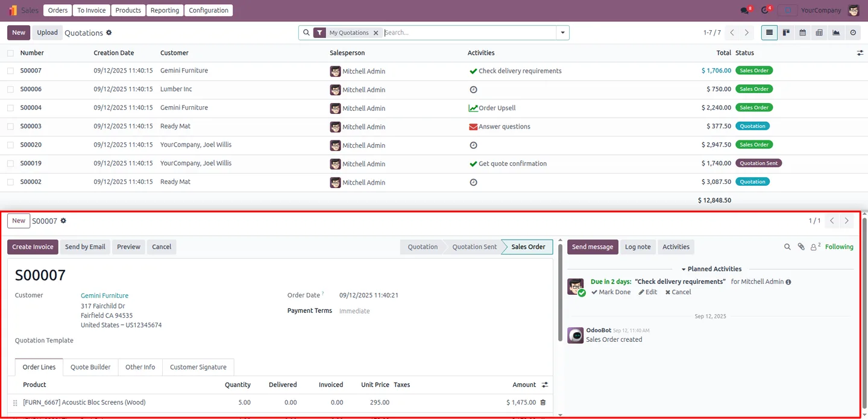Click the Create Invoice button
The height and width of the screenshot is (419, 868).
point(33,247)
